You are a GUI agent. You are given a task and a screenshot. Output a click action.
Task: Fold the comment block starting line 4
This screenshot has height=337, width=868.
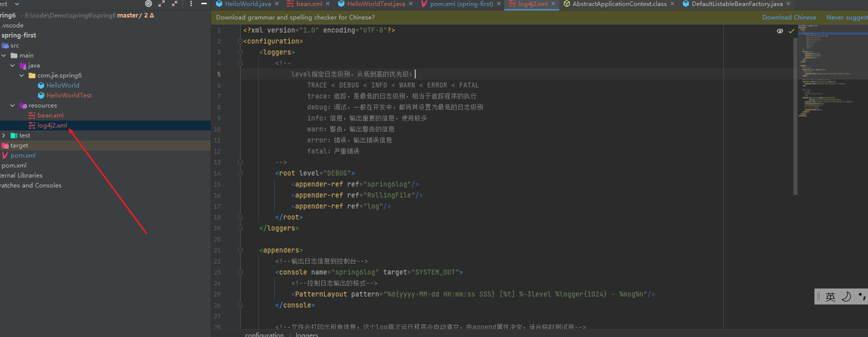point(240,63)
